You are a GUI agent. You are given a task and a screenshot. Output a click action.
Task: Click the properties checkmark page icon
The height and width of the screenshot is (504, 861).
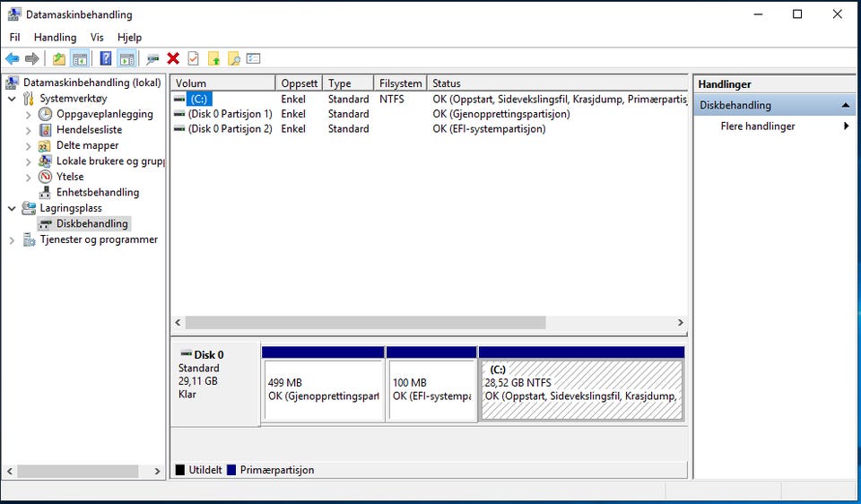click(193, 59)
